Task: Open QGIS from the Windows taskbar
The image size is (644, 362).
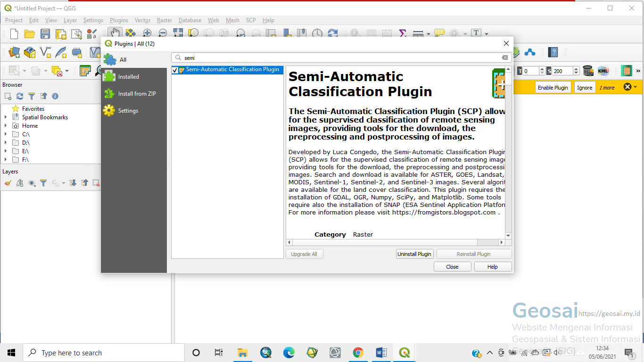Action: [404, 353]
